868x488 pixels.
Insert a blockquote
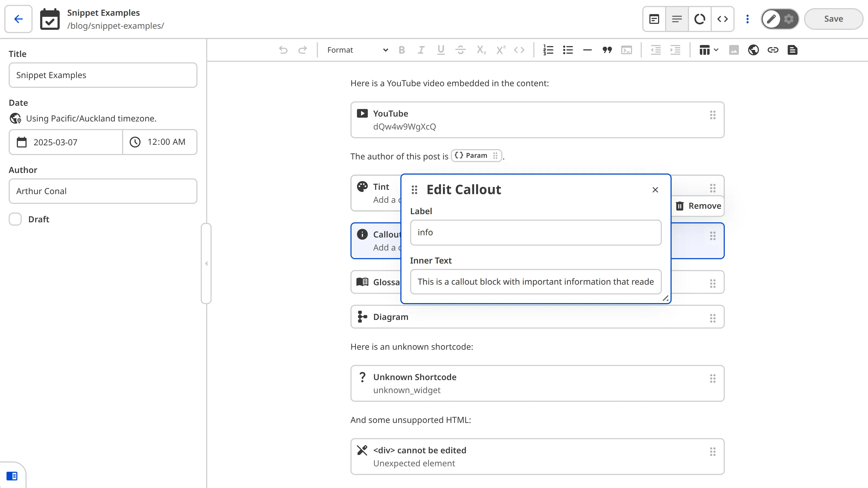tap(607, 50)
